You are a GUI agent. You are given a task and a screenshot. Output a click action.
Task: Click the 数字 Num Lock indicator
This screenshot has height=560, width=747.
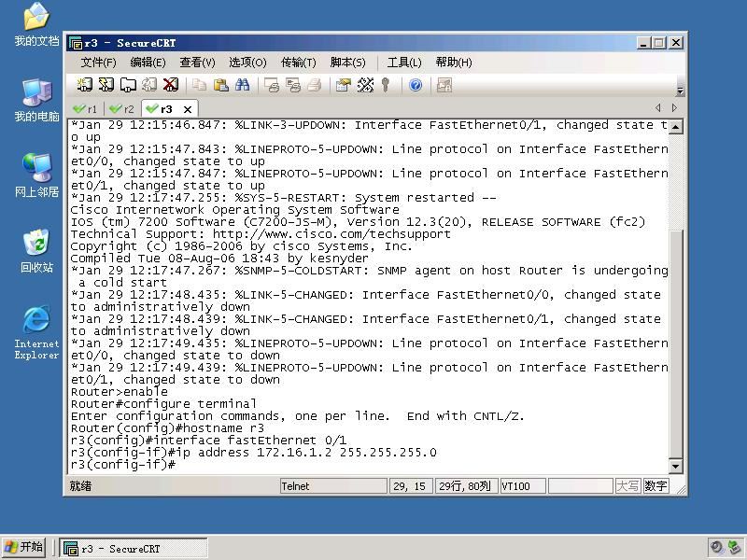point(655,486)
